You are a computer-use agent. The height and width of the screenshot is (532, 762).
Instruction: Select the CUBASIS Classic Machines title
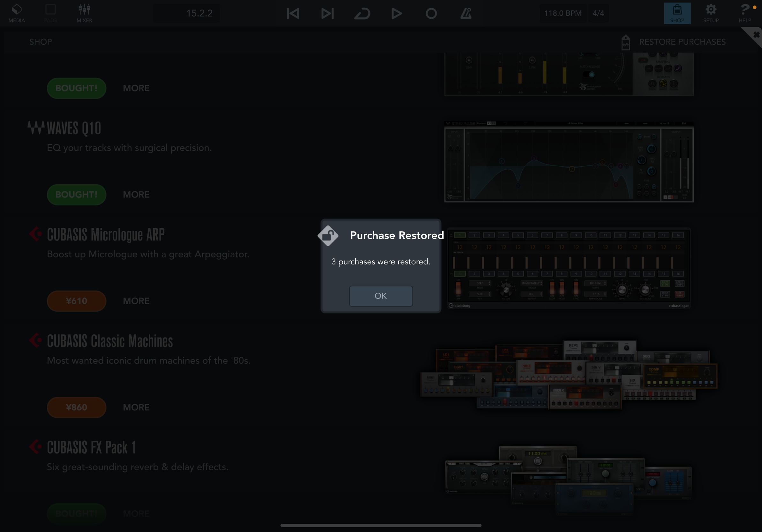coord(109,341)
